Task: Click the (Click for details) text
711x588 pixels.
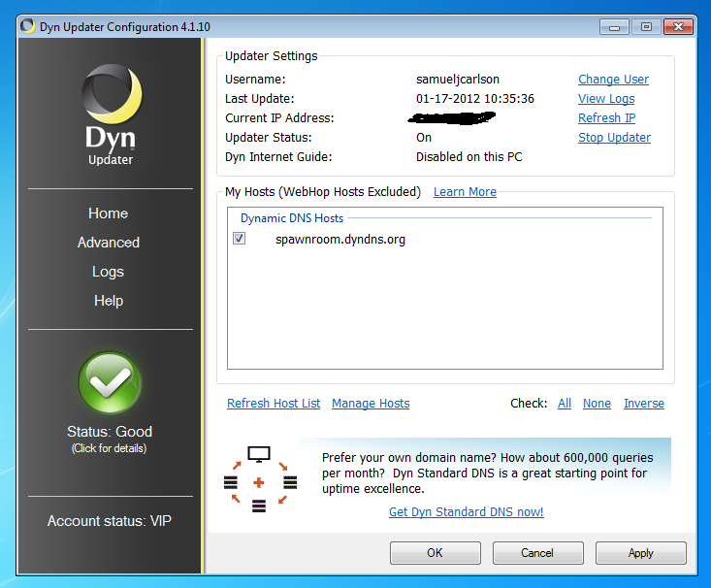Action: (110, 448)
